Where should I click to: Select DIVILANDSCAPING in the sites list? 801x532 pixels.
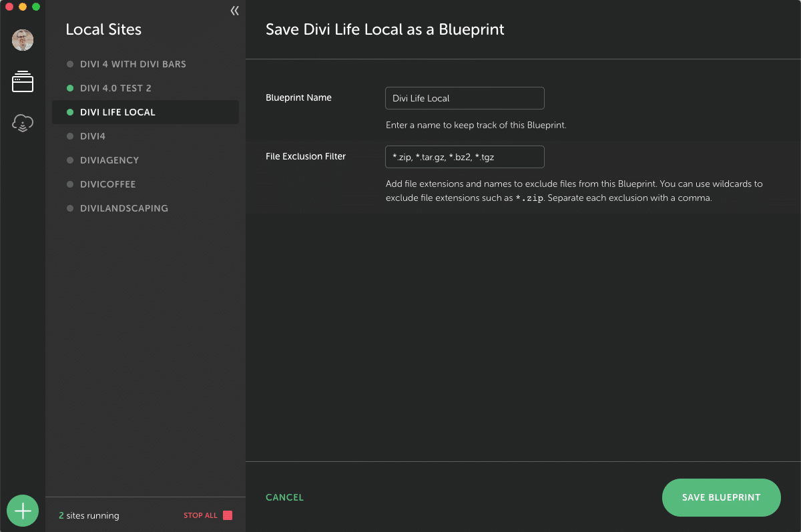[123, 208]
